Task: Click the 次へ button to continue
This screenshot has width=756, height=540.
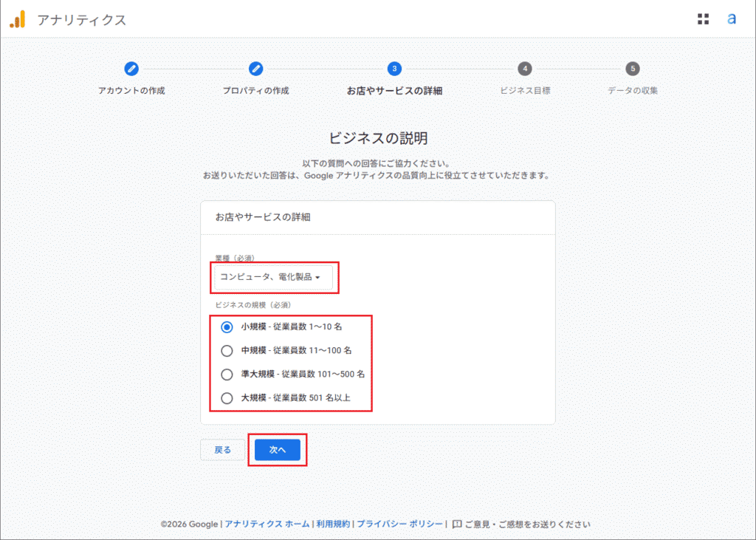Action: pos(277,449)
